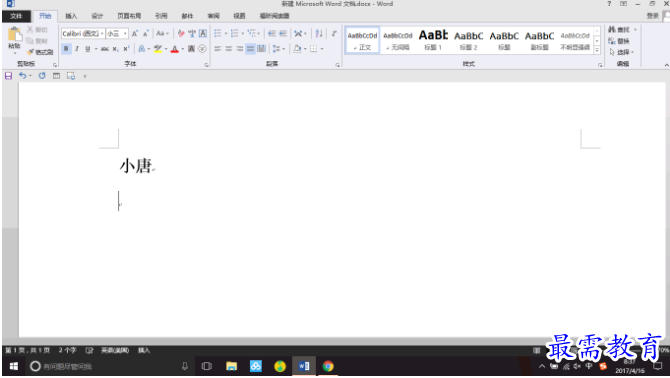The image size is (670, 378).
Task: Center align the text
Action: (229, 49)
